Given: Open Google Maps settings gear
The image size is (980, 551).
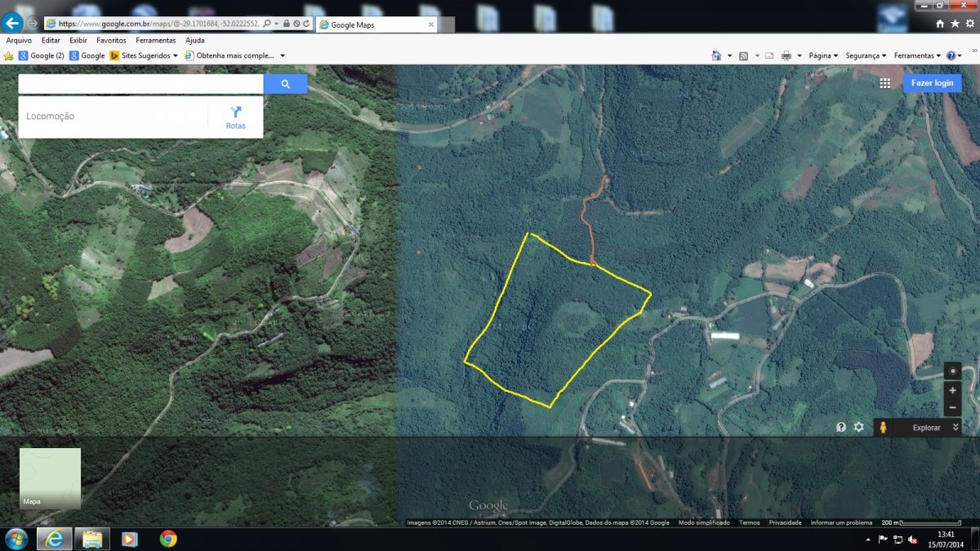Looking at the screenshot, I should tap(858, 427).
